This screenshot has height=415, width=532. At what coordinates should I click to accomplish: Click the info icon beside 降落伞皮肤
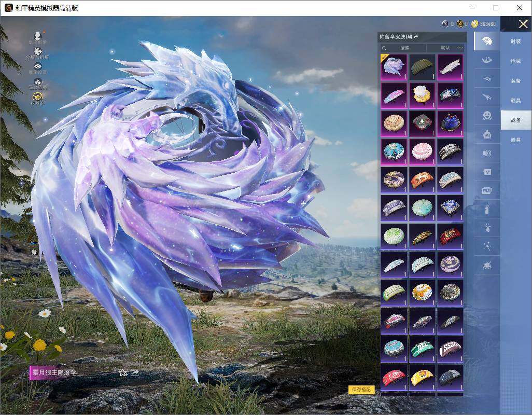(416, 37)
